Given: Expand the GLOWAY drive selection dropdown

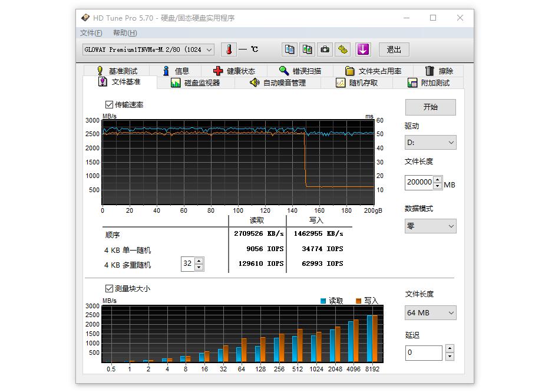Looking at the screenshot, I should tap(149, 50).
